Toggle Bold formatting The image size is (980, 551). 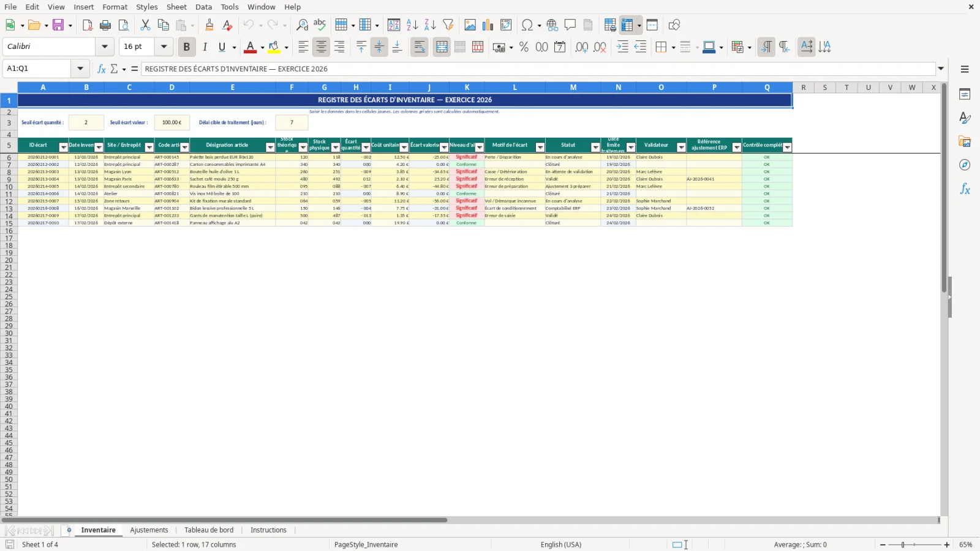[187, 47]
